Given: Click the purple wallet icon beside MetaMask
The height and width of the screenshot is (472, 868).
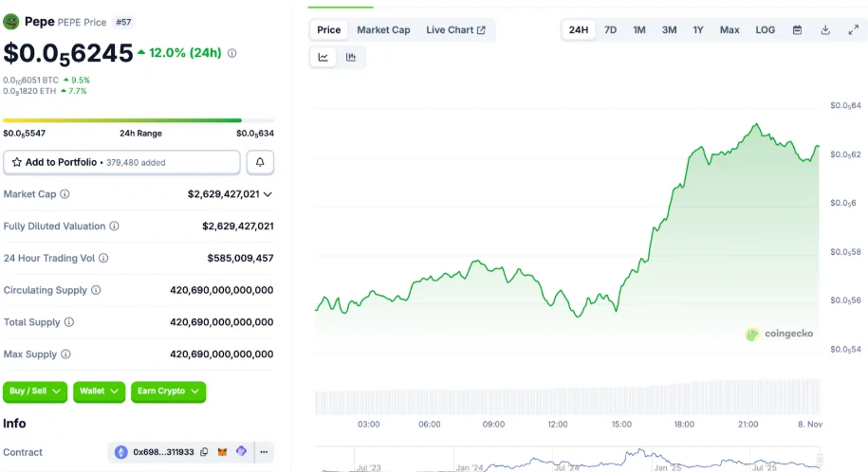Looking at the screenshot, I should coord(241,451).
